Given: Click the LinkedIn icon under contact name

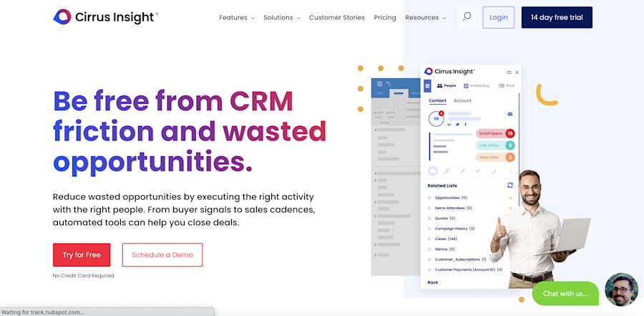Looking at the screenshot, I should (449, 124).
